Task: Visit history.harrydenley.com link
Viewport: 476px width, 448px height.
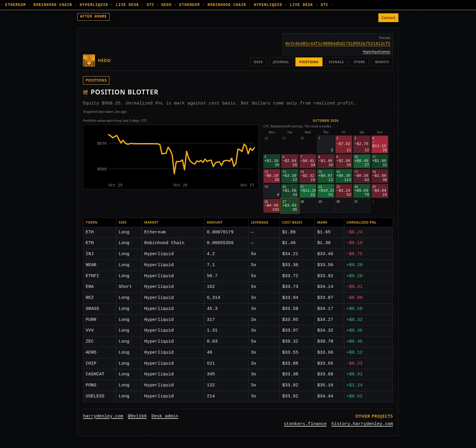Action: 362,424
